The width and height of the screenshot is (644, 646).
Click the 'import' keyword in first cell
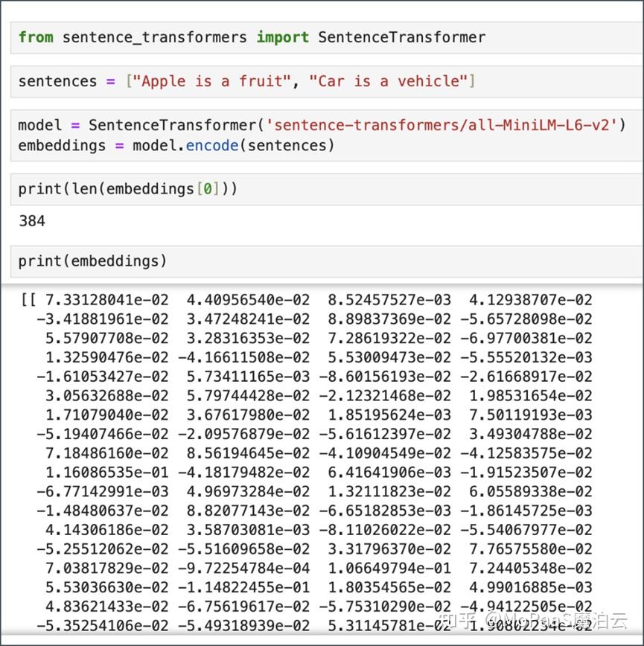[x=282, y=37]
